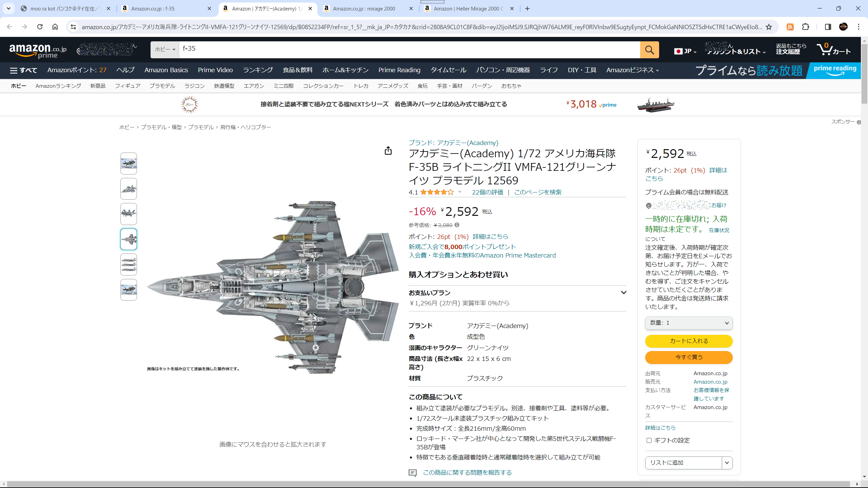Click the browser profile avatar icon
The image size is (868, 488).
(843, 27)
